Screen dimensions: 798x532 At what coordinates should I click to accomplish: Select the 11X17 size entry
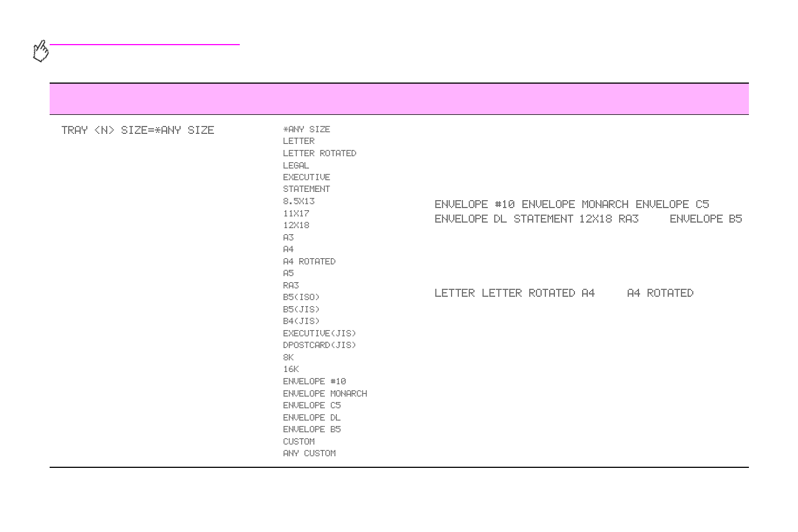(296, 214)
